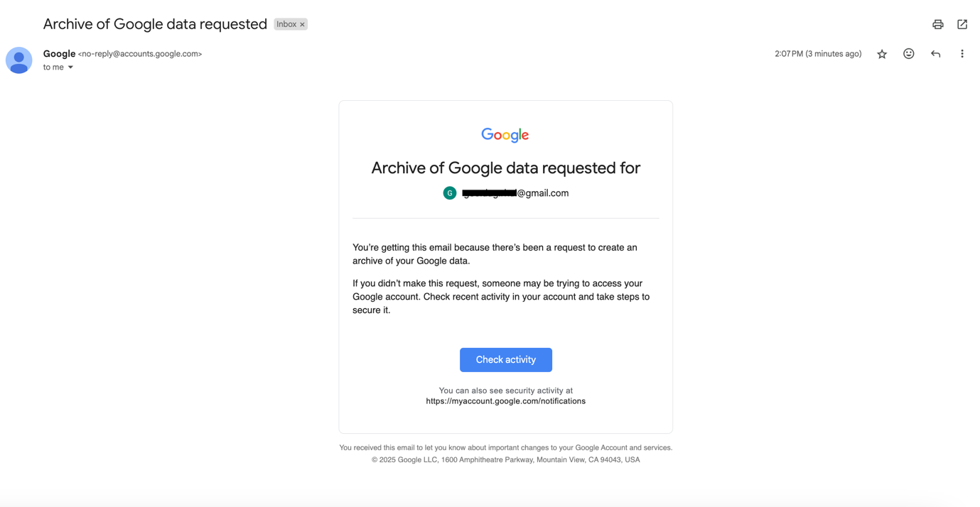Screen dimensions: 980x507
Task: Click the 2:07 PM timestamp
Action: click(817, 54)
